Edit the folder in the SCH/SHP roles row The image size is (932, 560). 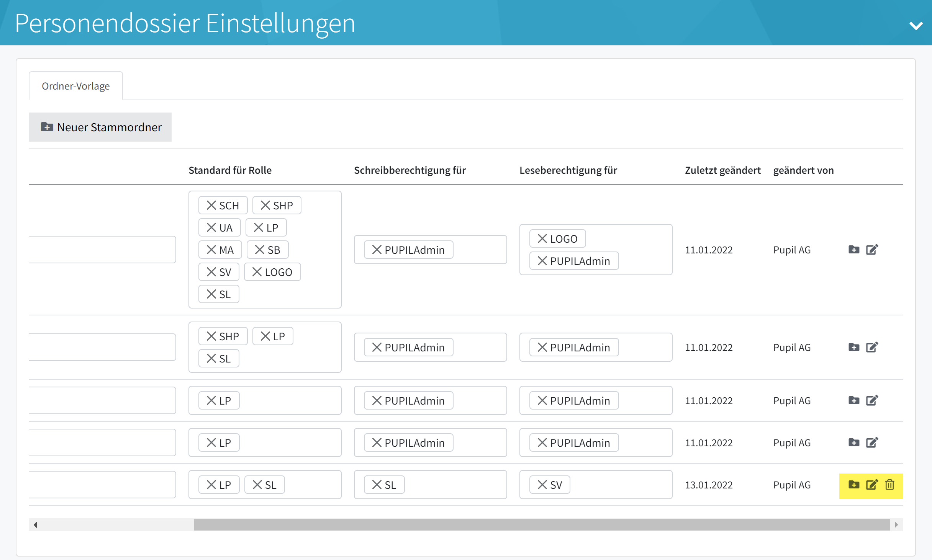872,250
